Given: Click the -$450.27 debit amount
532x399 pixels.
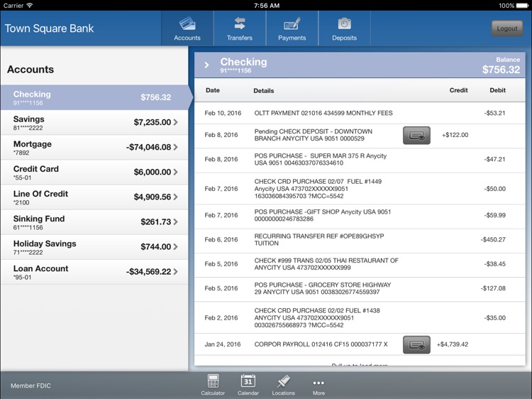Looking at the screenshot, I should (x=493, y=240).
